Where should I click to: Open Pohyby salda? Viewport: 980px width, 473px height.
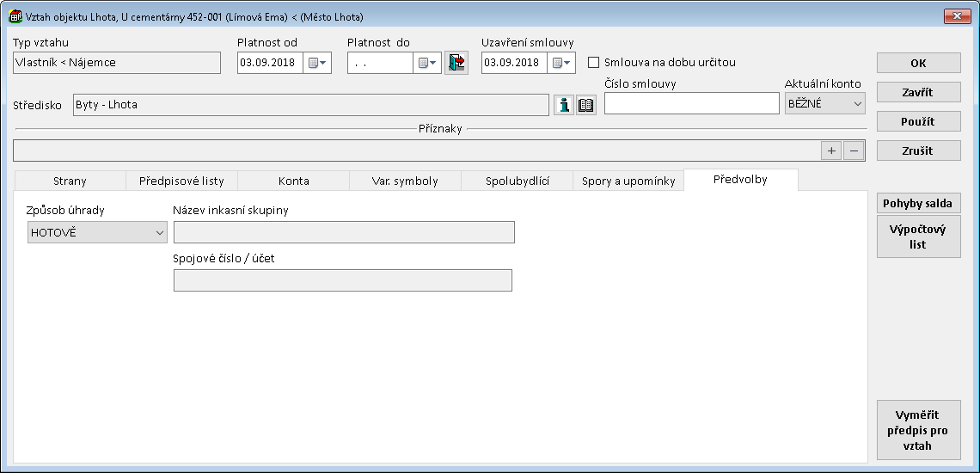(918, 203)
